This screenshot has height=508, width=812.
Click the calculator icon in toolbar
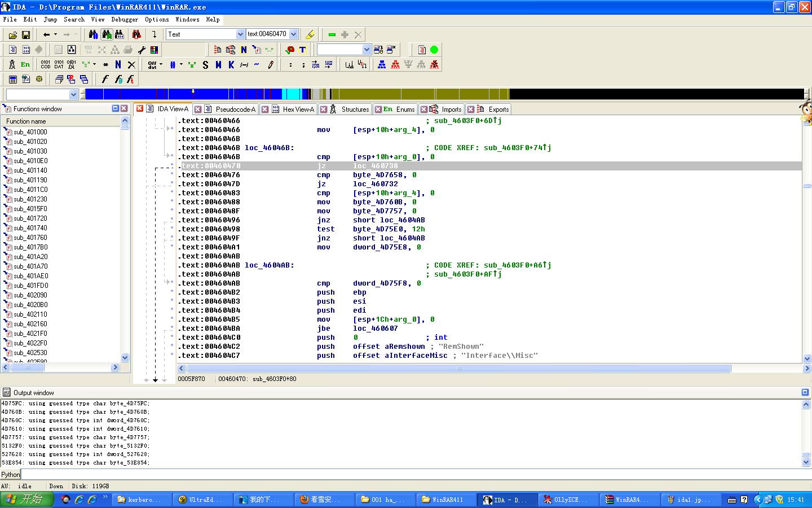12,80
